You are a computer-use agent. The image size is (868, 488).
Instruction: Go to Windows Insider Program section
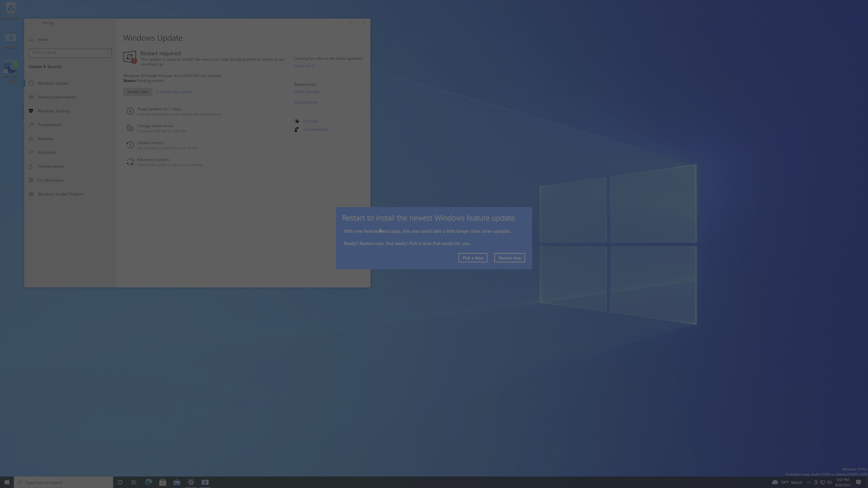[60, 194]
